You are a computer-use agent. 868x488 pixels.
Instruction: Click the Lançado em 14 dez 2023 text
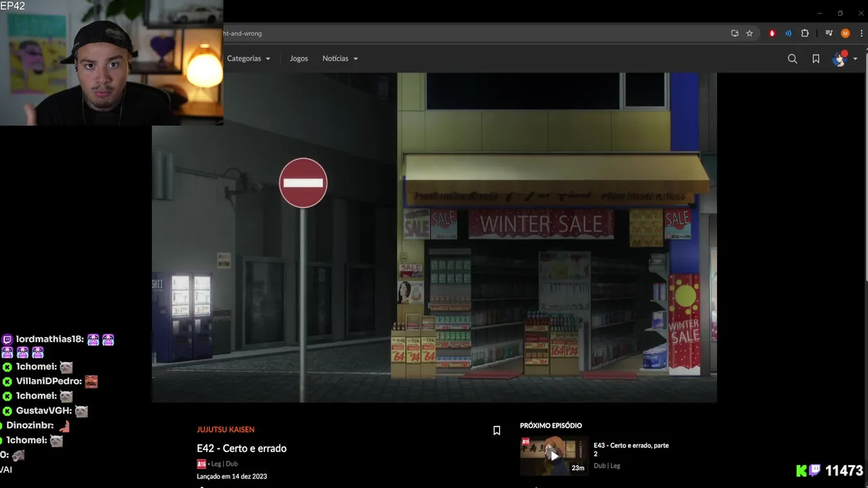coord(232,476)
